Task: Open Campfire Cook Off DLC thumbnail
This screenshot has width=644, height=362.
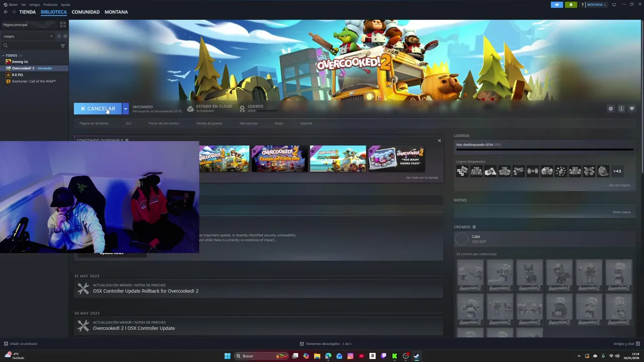Action: coord(279,159)
